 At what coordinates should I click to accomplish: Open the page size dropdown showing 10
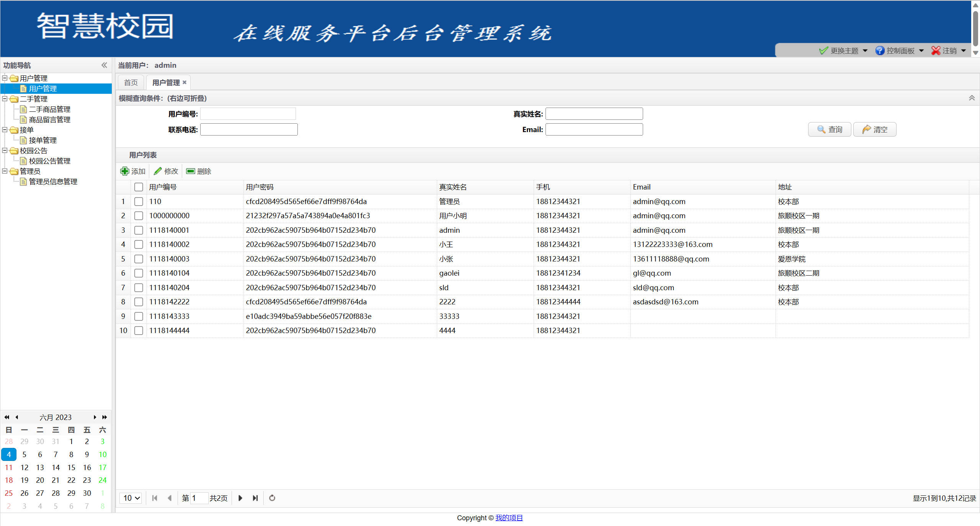[130, 498]
